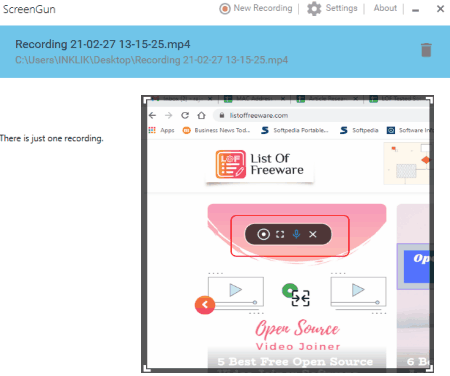Delete the recording with trash icon
The width and height of the screenshot is (450, 376).
(426, 50)
